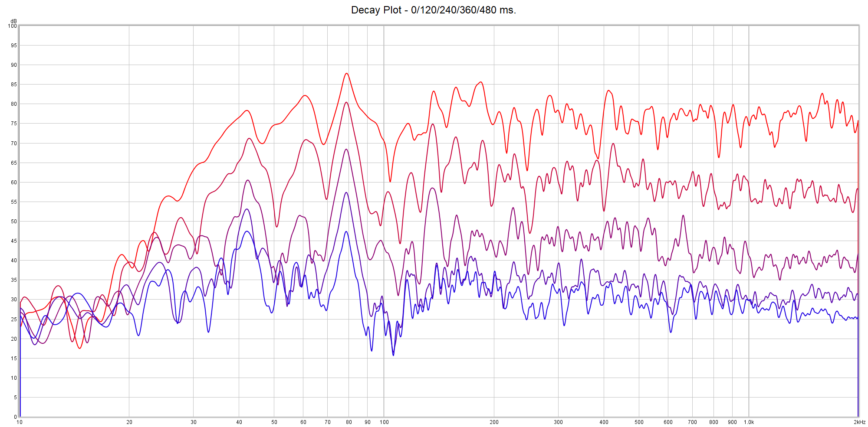
Task: Click the red curve's peak near 185 Hz
Action: point(480,82)
